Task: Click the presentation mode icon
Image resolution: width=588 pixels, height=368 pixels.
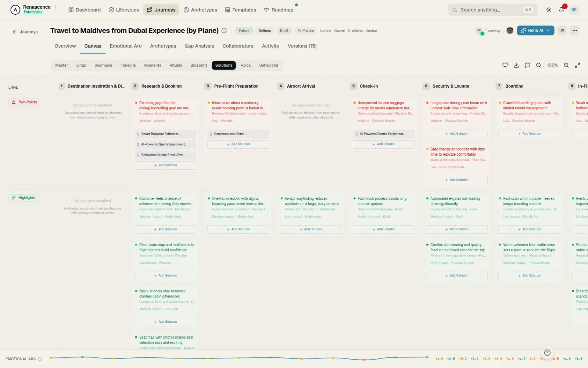Action: pyautogui.click(x=505, y=65)
